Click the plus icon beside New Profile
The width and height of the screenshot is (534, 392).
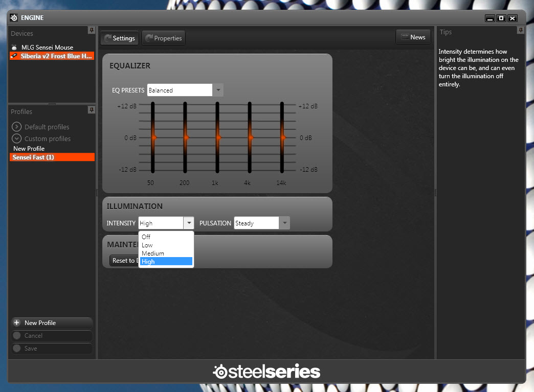(x=17, y=322)
